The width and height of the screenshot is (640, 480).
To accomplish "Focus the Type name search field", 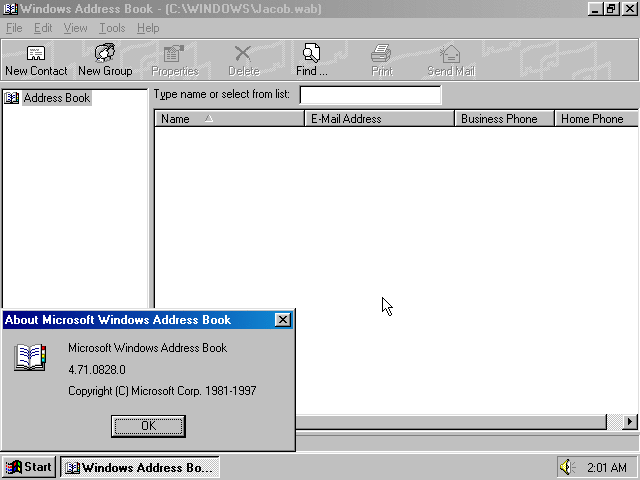I will click(x=370, y=95).
